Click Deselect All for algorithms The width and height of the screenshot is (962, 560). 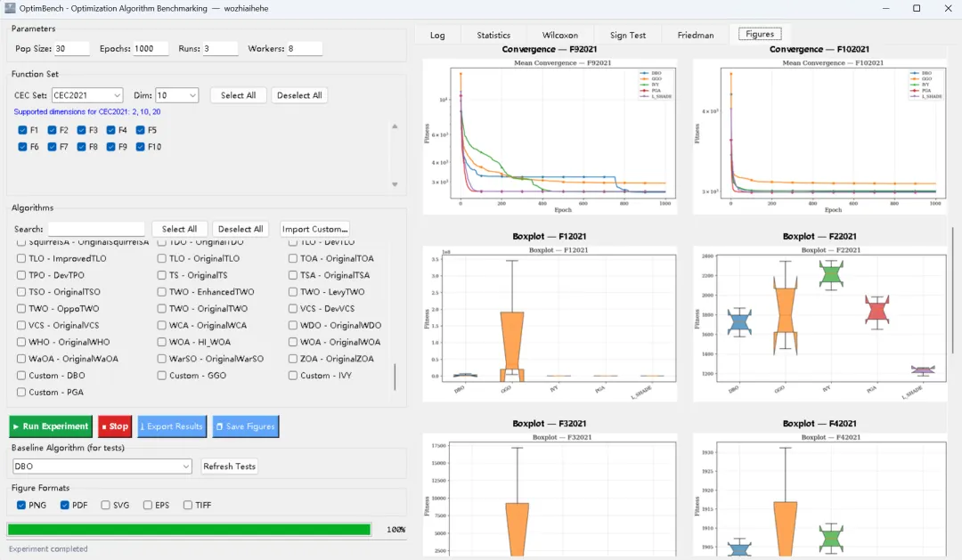click(240, 229)
